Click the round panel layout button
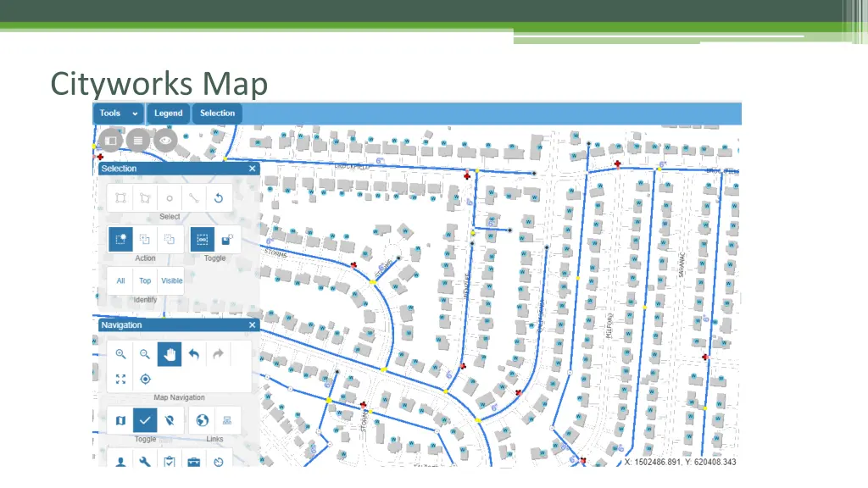This screenshot has width=868, height=488. 111,141
